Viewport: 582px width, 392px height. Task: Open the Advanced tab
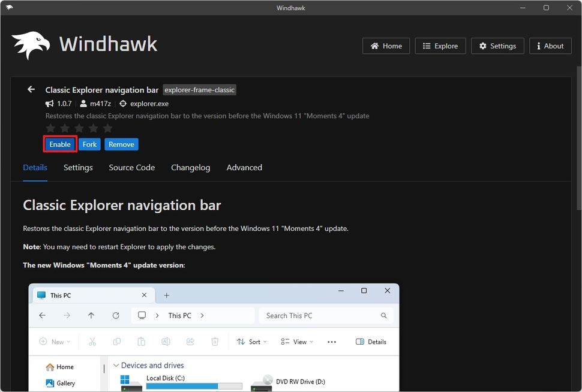pos(244,167)
